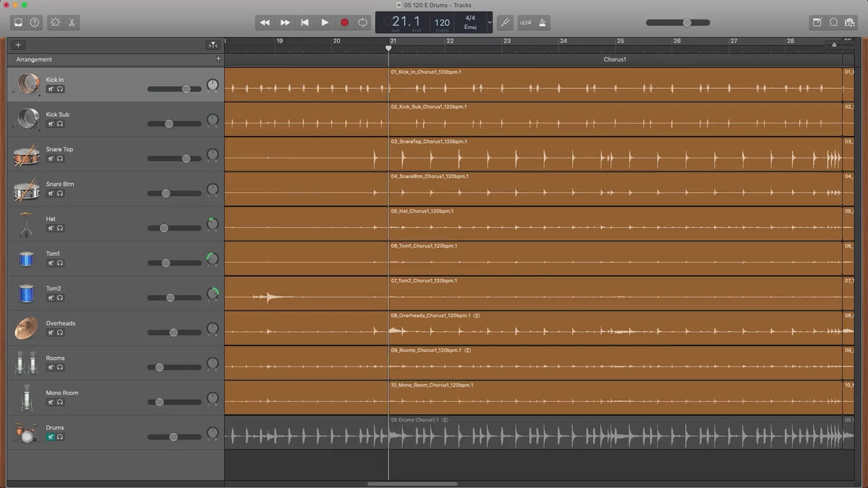
Task: Select the Chorus1 arrangement marker
Action: [x=614, y=59]
